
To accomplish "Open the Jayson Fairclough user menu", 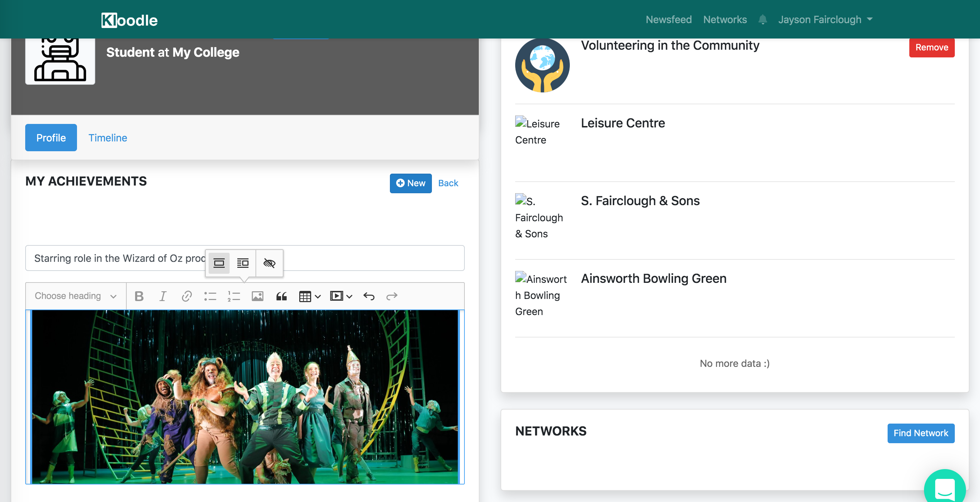I will click(x=825, y=19).
